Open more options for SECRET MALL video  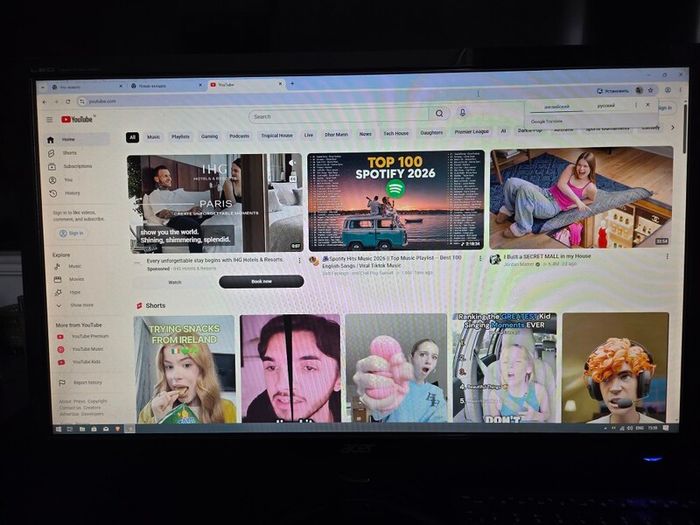[x=667, y=256]
